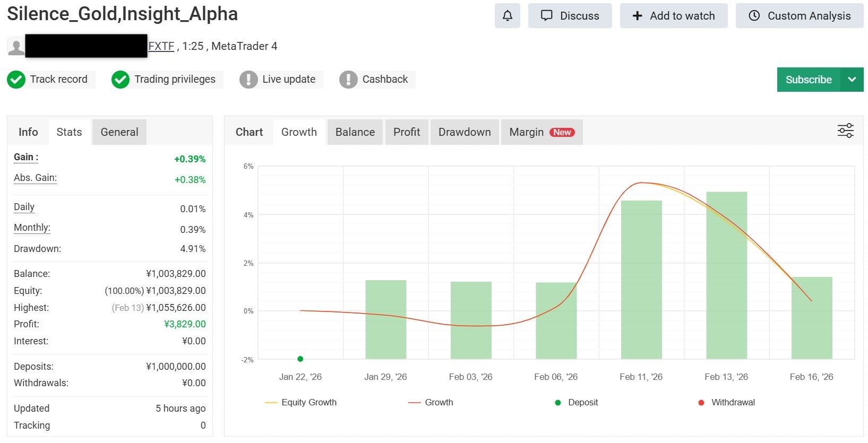Toggle the Deposit legend marker
This screenshot has height=443, width=868.
pos(577,403)
